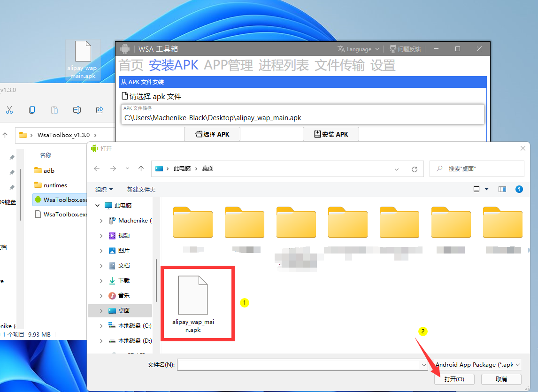Click 新建文件夹 in the dialog toolbar
Image resolution: width=538 pixels, height=392 pixels.
pyautogui.click(x=141, y=190)
